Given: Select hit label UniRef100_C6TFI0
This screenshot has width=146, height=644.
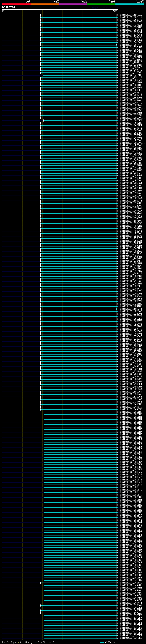Looking at the screenshot, I should pyautogui.click(x=131, y=45).
